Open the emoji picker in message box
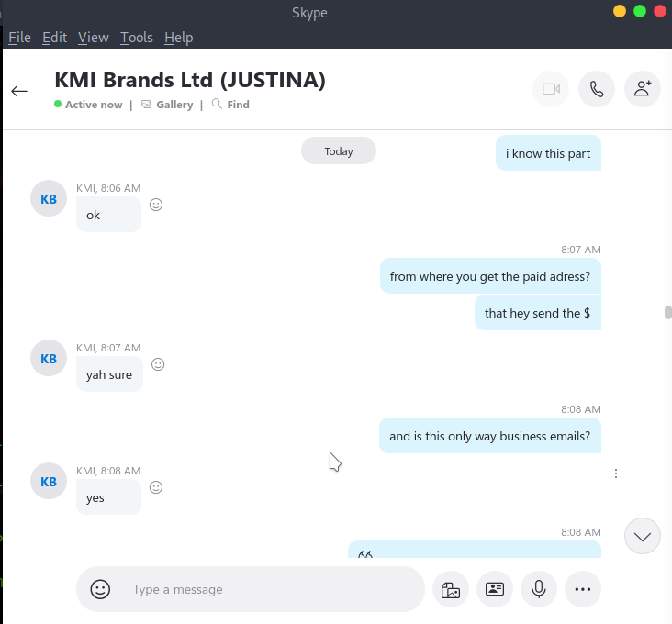Screen dimensions: 672x624 [100, 589]
